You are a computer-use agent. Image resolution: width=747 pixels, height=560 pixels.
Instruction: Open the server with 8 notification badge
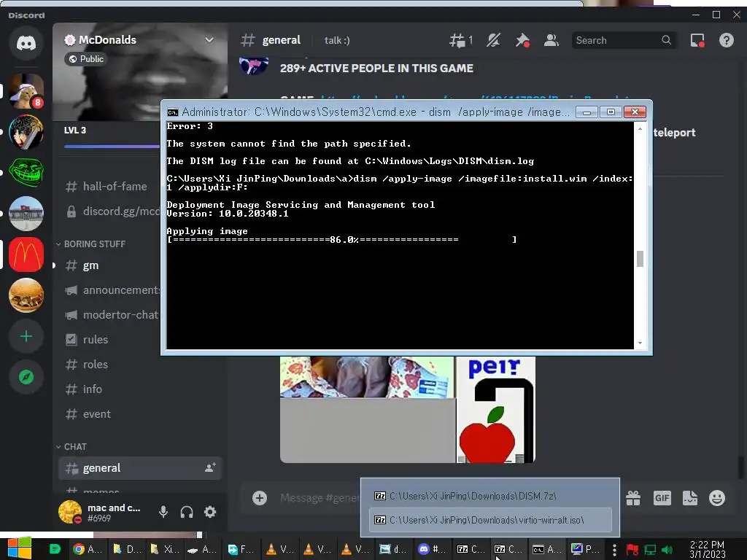[26, 91]
